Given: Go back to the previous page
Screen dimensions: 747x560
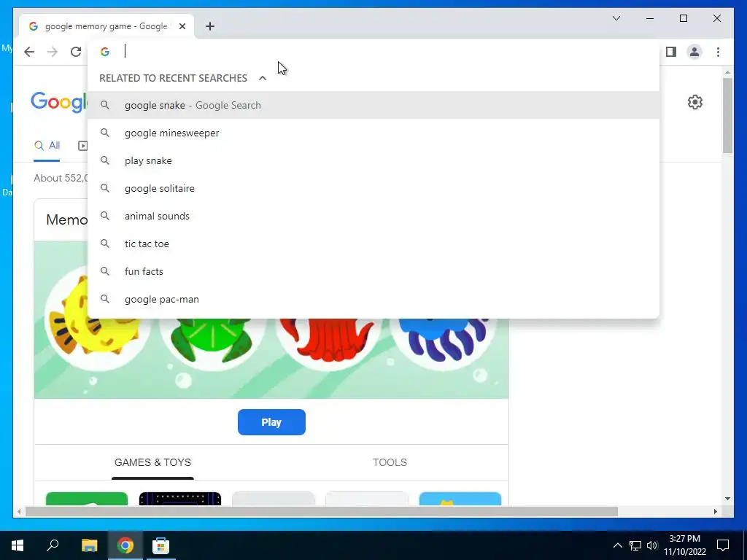Looking at the screenshot, I should click(x=29, y=52).
